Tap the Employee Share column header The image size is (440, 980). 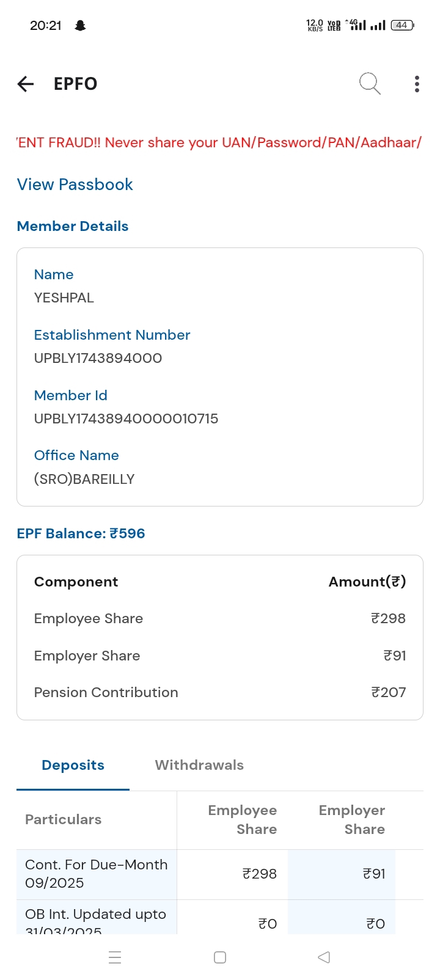243,819
